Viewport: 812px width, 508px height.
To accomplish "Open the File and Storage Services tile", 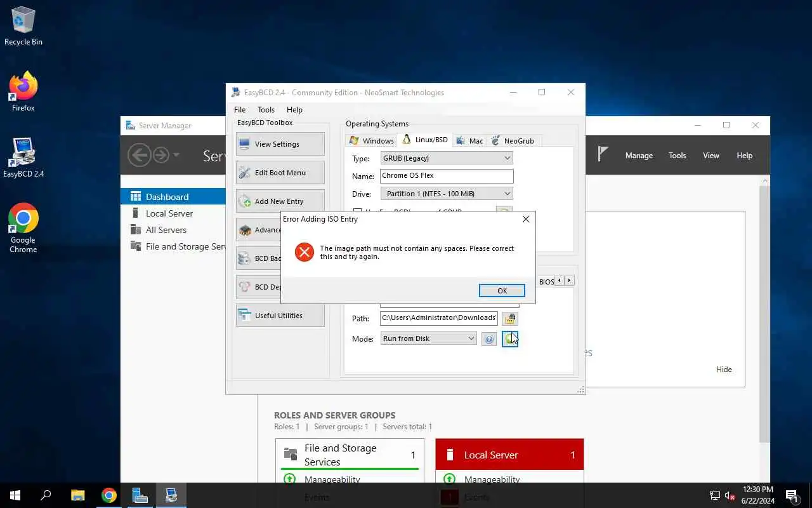I will coord(350,455).
